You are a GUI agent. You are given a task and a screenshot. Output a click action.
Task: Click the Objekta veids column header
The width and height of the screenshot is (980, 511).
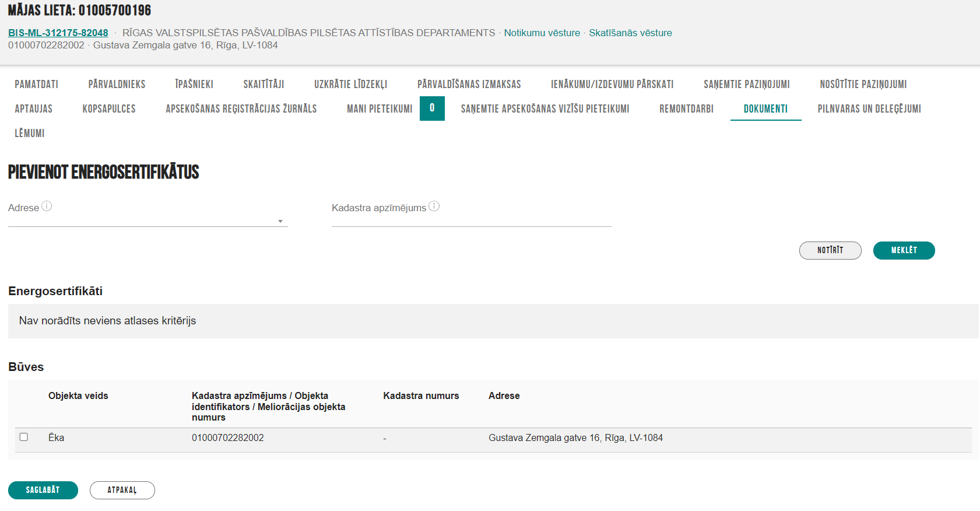[78, 395]
